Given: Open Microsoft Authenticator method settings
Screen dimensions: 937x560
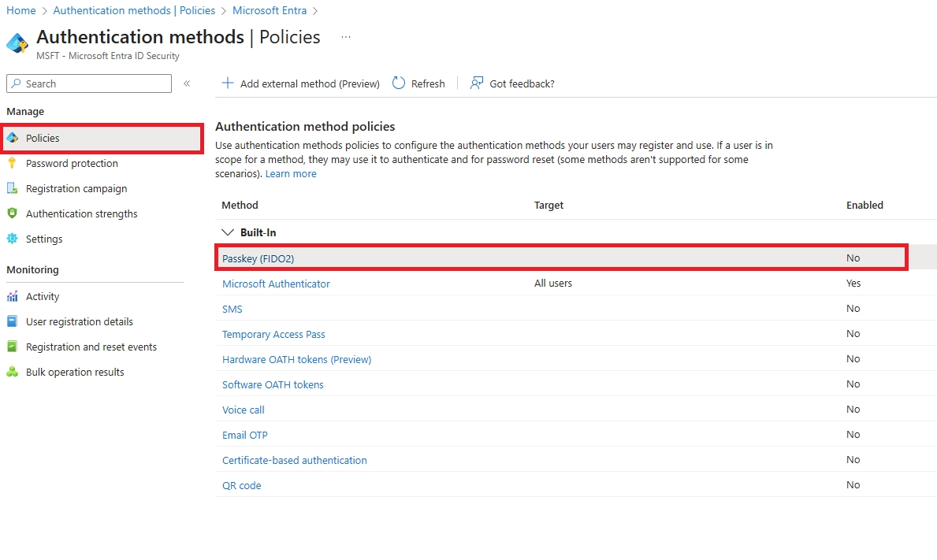Looking at the screenshot, I should click(276, 284).
